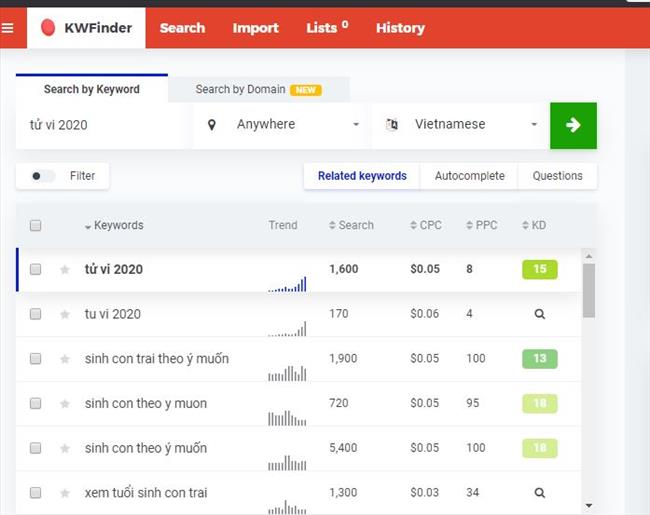The width and height of the screenshot is (650, 515).
Task: Click trend chart of tử vi 2020
Action: [287, 284]
